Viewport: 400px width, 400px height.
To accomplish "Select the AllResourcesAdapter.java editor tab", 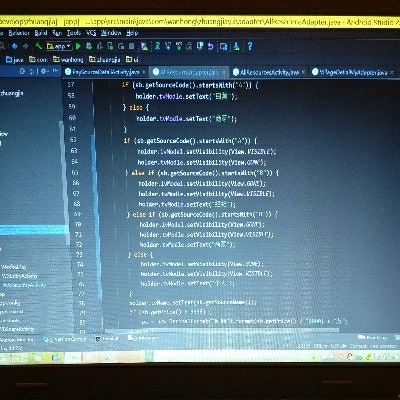I will point(189,72).
